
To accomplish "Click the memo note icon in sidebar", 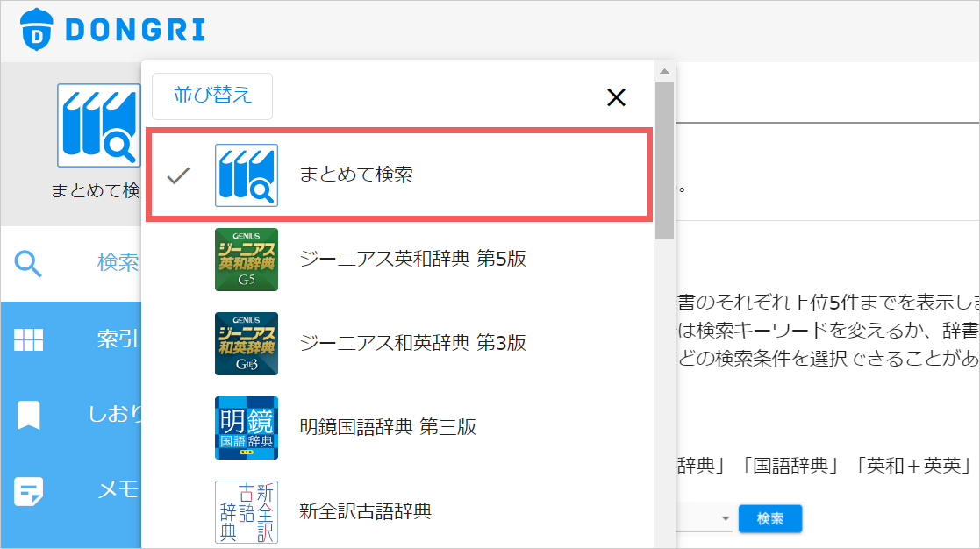I will tap(29, 491).
